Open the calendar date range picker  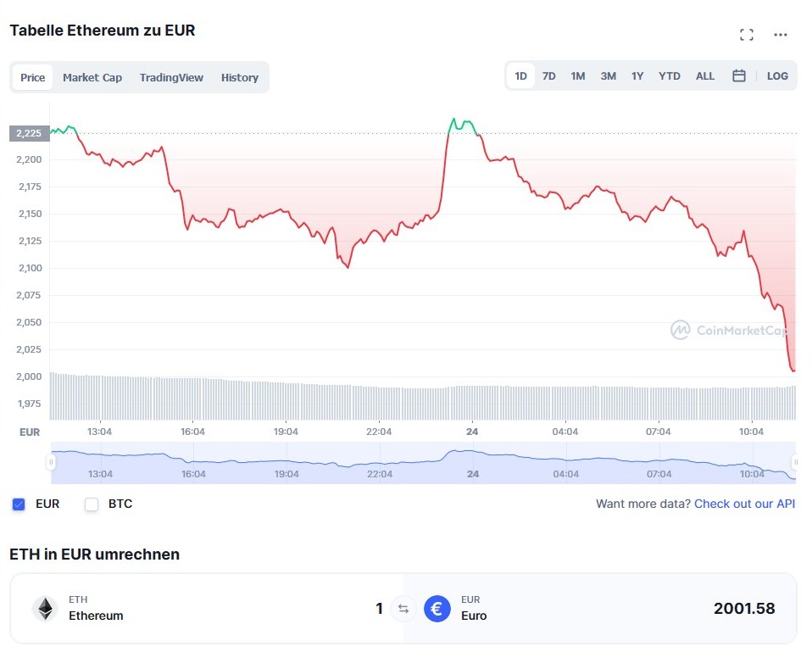coord(739,76)
